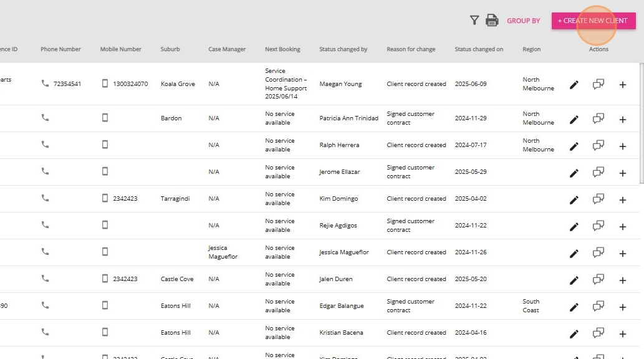This screenshot has height=359, width=644.
Task: Open comments for Patricia Ann Trinidad row
Action: pos(598,118)
